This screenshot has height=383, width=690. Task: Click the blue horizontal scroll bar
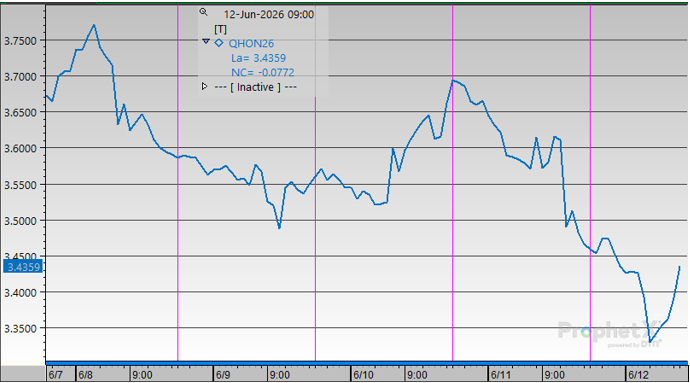367,363
